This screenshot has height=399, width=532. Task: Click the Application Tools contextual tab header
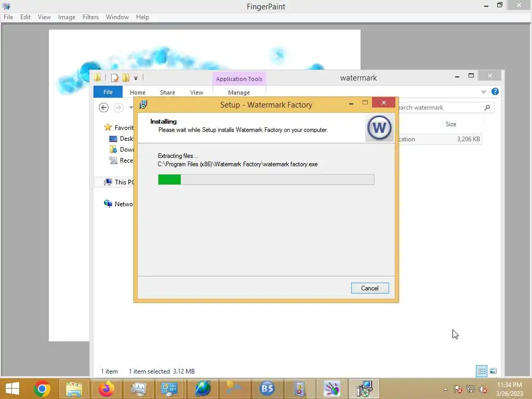[239, 79]
